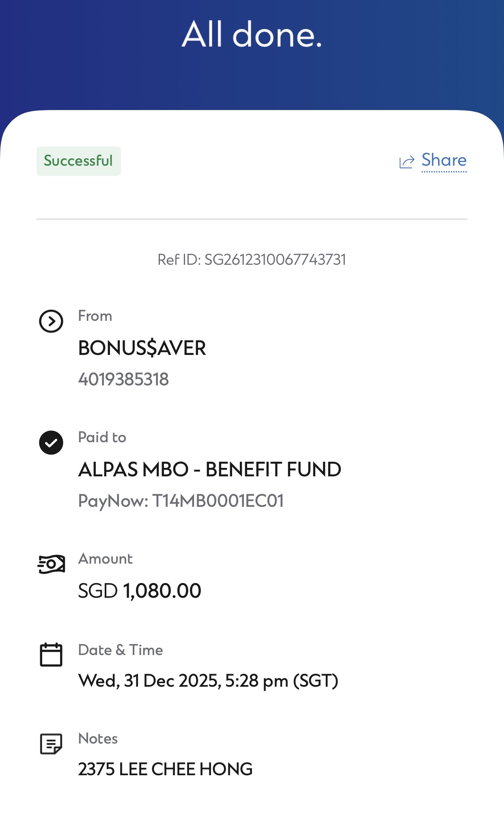Tap the Paid to label

click(x=102, y=437)
